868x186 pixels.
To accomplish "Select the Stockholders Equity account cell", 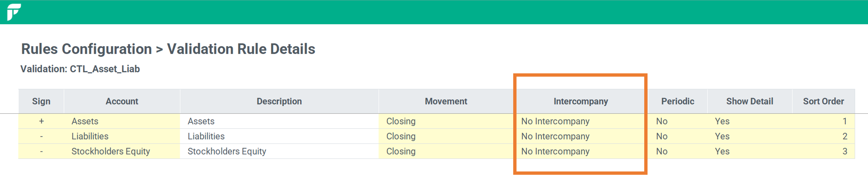I will 122,151.
